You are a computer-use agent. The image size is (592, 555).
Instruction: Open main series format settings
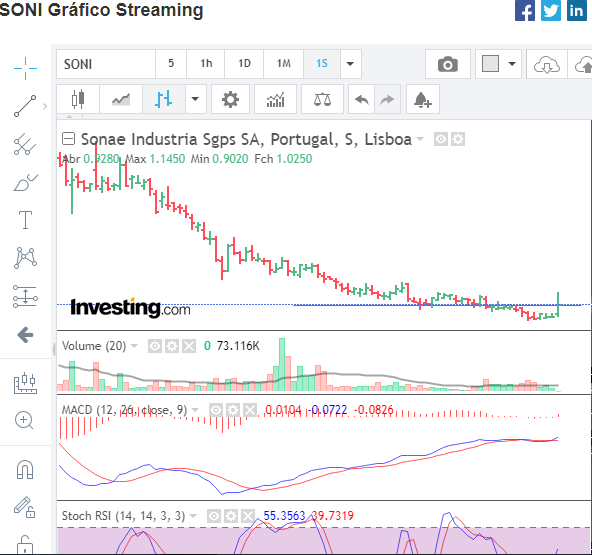point(458,139)
